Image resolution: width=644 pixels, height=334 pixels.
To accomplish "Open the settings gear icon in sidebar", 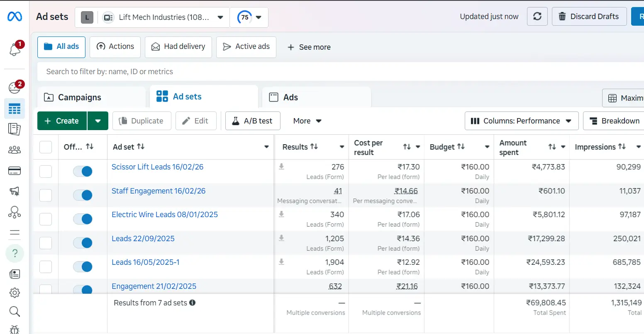I will [x=15, y=293].
